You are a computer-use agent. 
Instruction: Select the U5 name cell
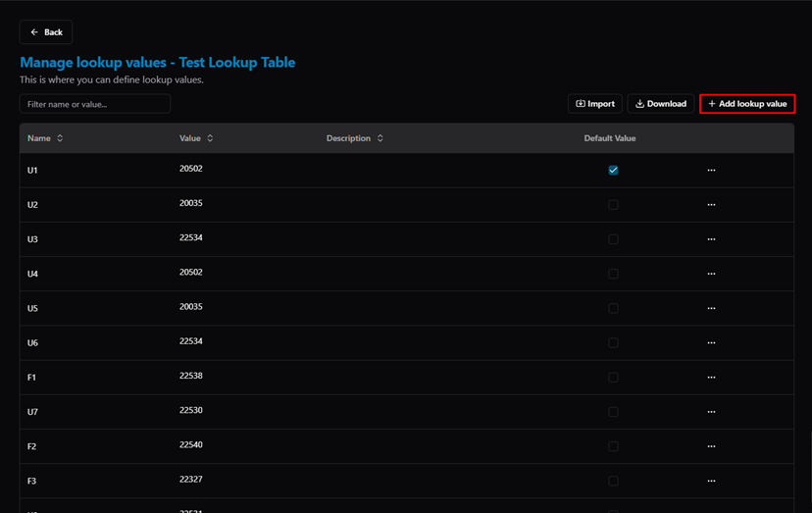pyautogui.click(x=32, y=308)
